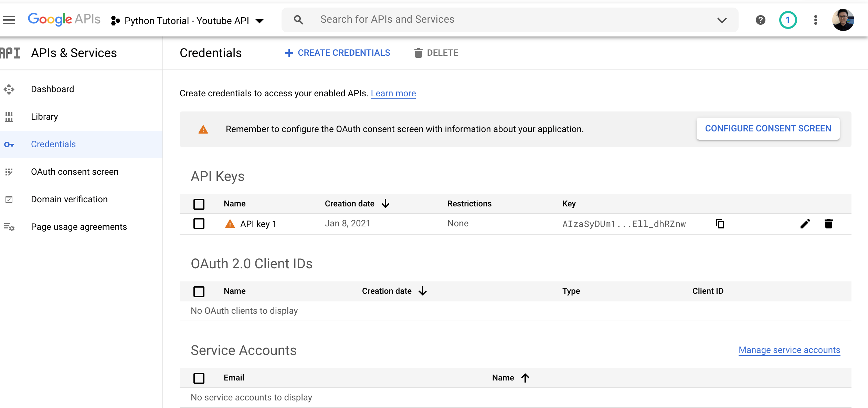Check the API key 1 row checkbox
Image resolution: width=868 pixels, height=408 pixels.
[199, 224]
